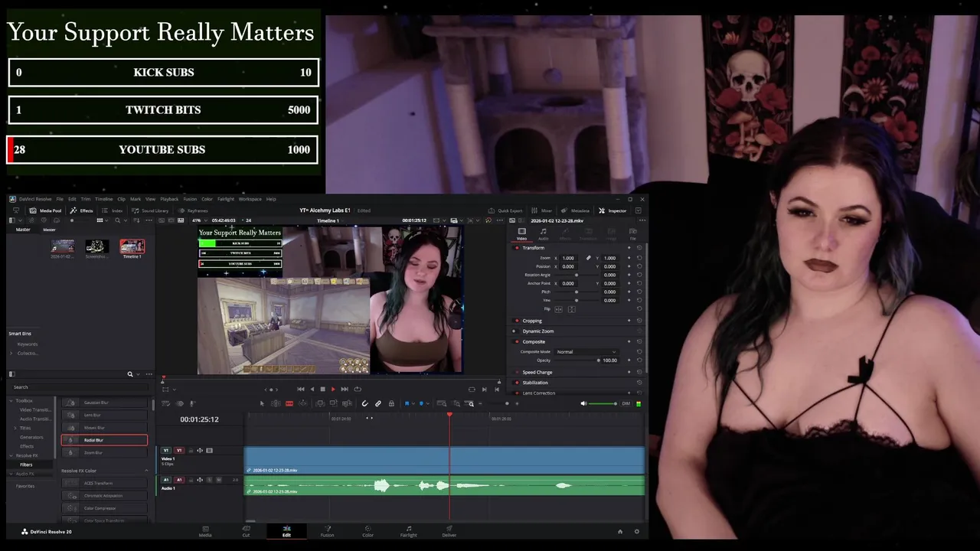Solo the Audio 1 track
This screenshot has height=551, width=980.
pyautogui.click(x=209, y=480)
